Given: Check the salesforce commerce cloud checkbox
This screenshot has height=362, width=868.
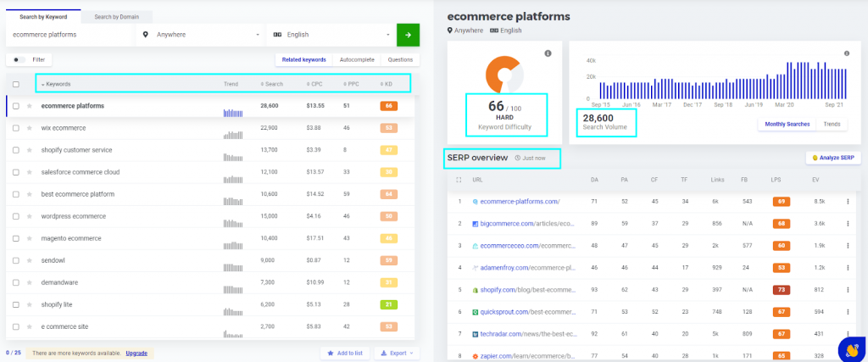Looking at the screenshot, I should pyautogui.click(x=16, y=172).
